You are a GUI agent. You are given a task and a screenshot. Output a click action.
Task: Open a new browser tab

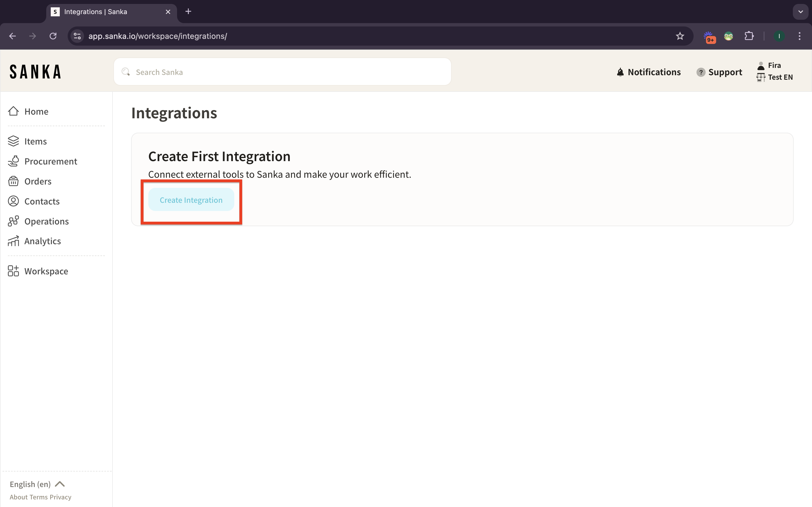188,12
